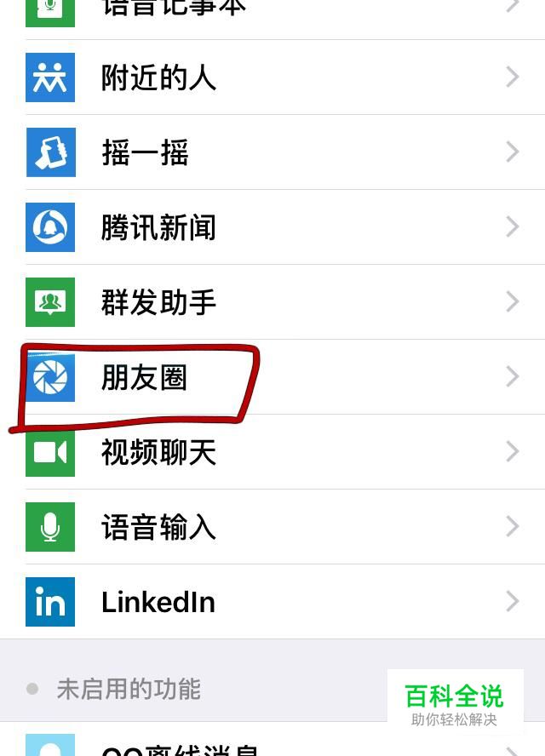Tap the 摇一摇 shake phone icon
This screenshot has height=756, width=545.
coord(50,152)
